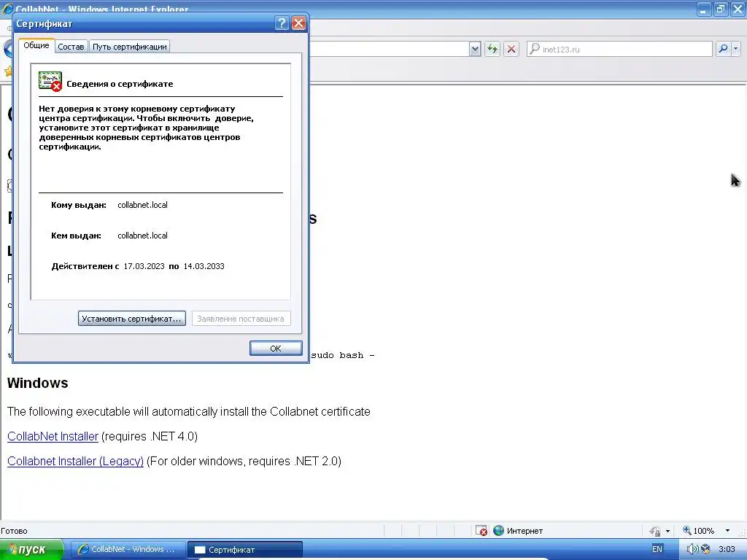Viewport: 747px width, 560px height.
Task: Open the Путь сертификации tab
Action: pos(130,47)
